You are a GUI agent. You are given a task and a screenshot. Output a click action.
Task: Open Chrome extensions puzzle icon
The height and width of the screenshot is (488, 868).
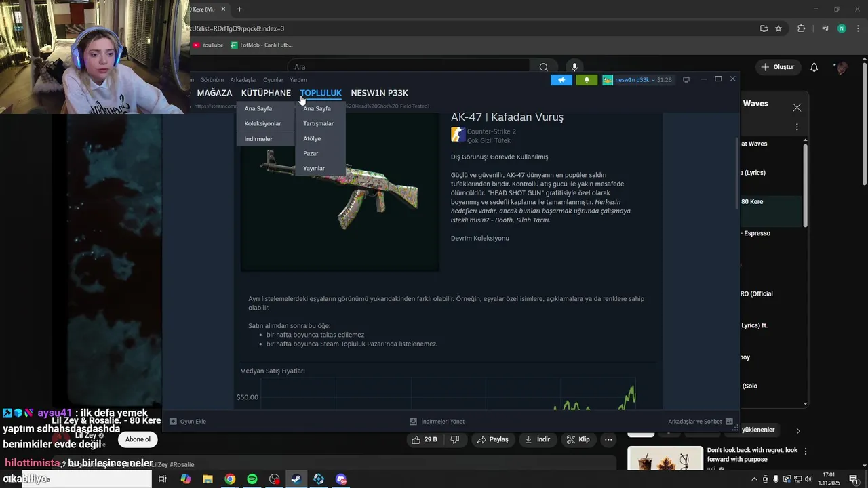[802, 28]
